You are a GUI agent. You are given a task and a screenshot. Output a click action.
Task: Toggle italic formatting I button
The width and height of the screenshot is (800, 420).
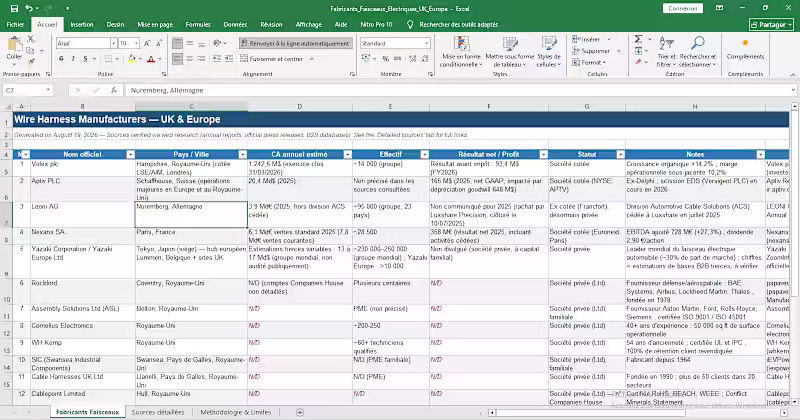pyautogui.click(x=73, y=59)
